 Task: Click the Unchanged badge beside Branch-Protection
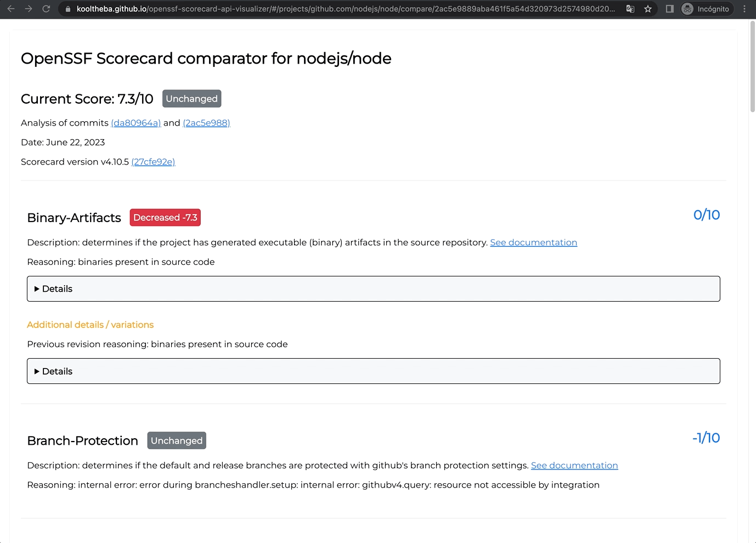tap(177, 440)
